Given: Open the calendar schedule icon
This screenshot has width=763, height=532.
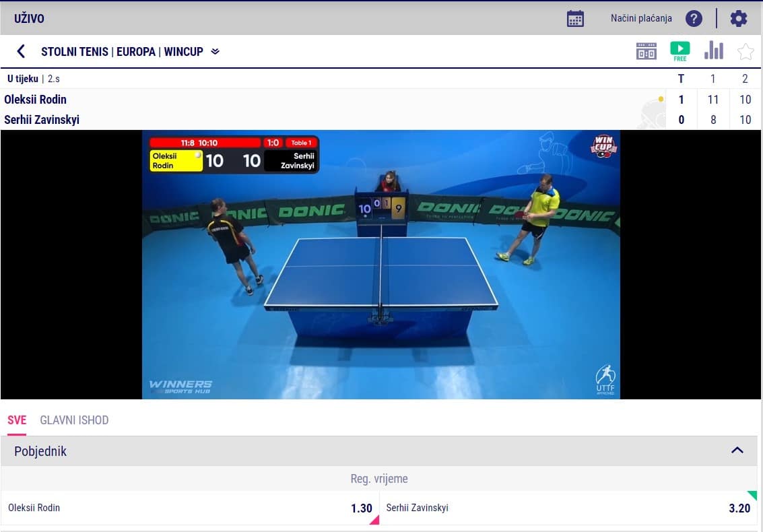Looking at the screenshot, I should pyautogui.click(x=575, y=18).
